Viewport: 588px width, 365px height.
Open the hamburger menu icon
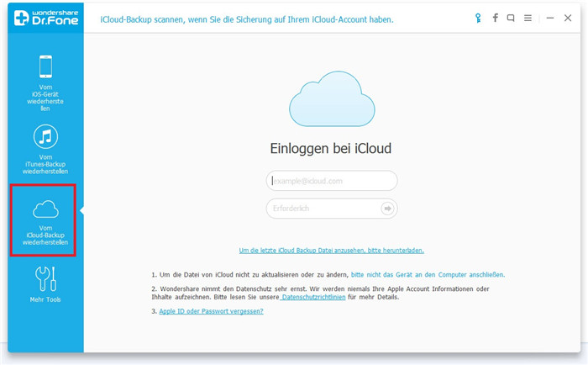click(528, 18)
